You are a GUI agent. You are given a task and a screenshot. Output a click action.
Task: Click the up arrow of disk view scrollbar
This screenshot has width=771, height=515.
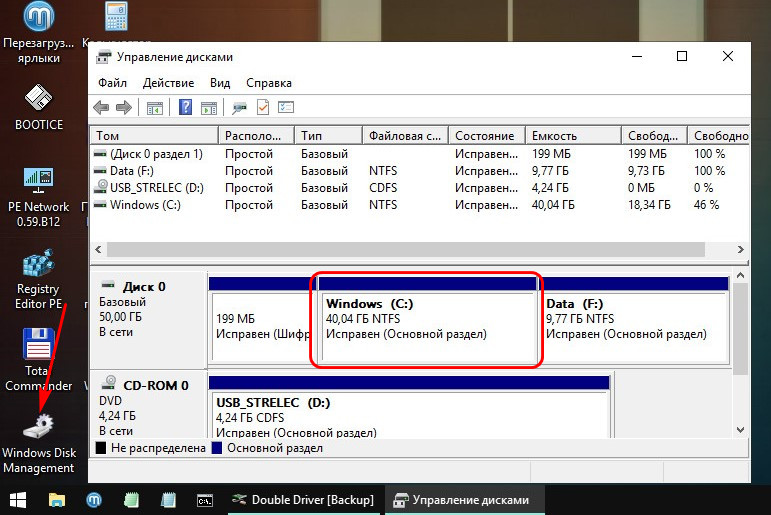(741, 276)
